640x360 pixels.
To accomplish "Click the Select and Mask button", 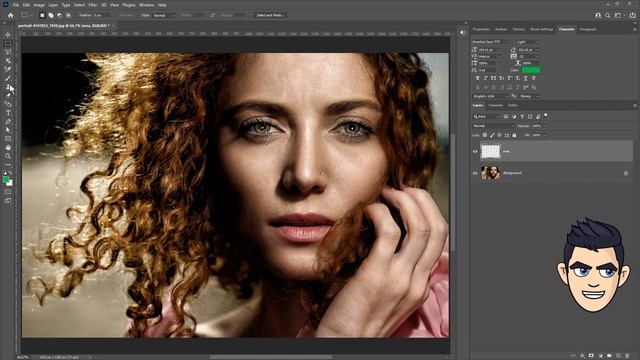I will point(270,15).
